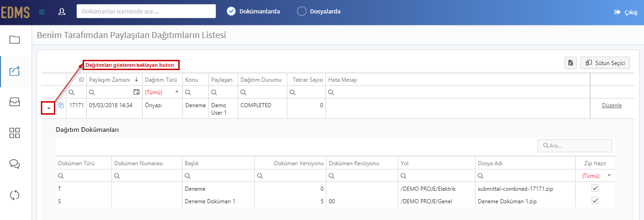
Task: Open the user profile icon
Action: (x=62, y=12)
